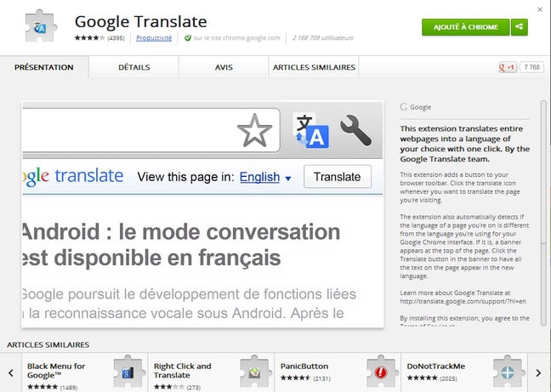
Task: Open the Articles similaires tab
Action: [x=314, y=67]
